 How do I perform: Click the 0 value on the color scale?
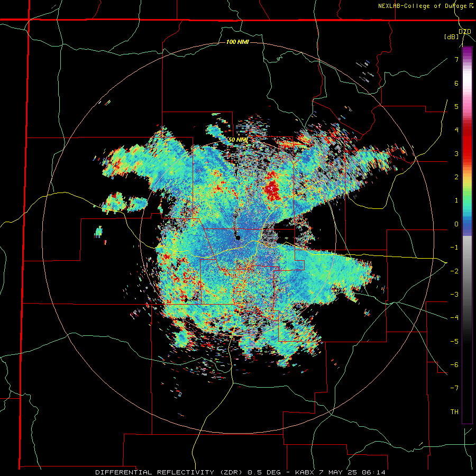[456, 224]
